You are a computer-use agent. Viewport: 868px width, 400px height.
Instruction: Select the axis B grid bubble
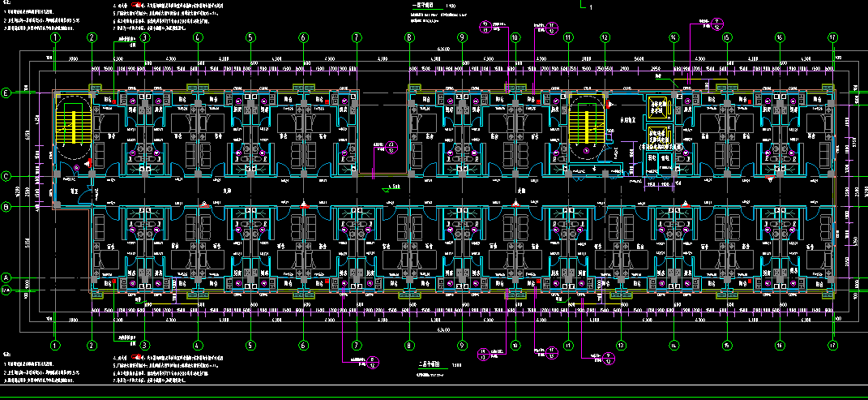point(6,207)
